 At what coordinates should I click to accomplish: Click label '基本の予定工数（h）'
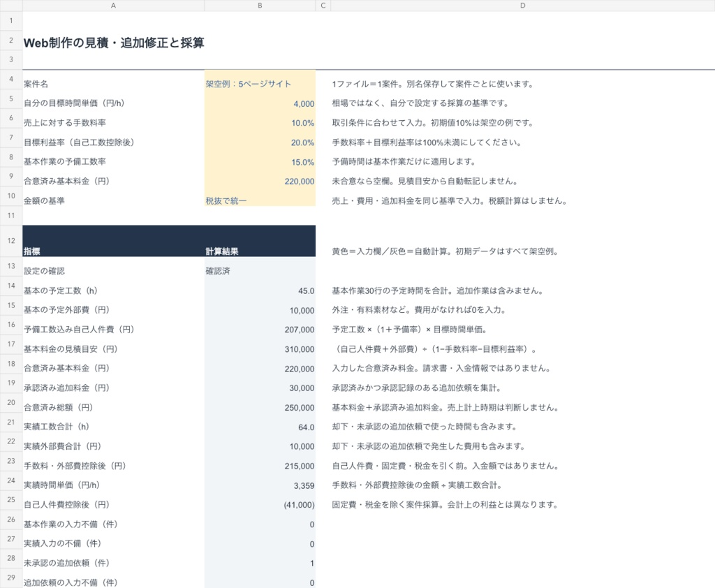61,291
